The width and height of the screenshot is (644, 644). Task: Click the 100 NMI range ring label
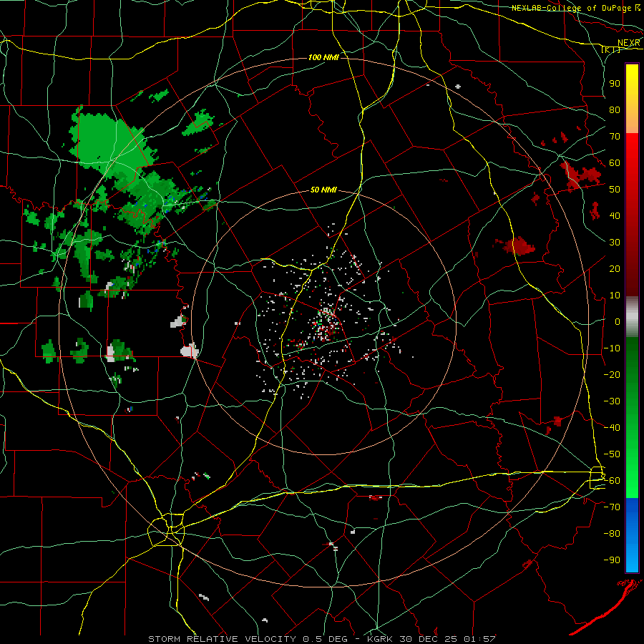[323, 57]
